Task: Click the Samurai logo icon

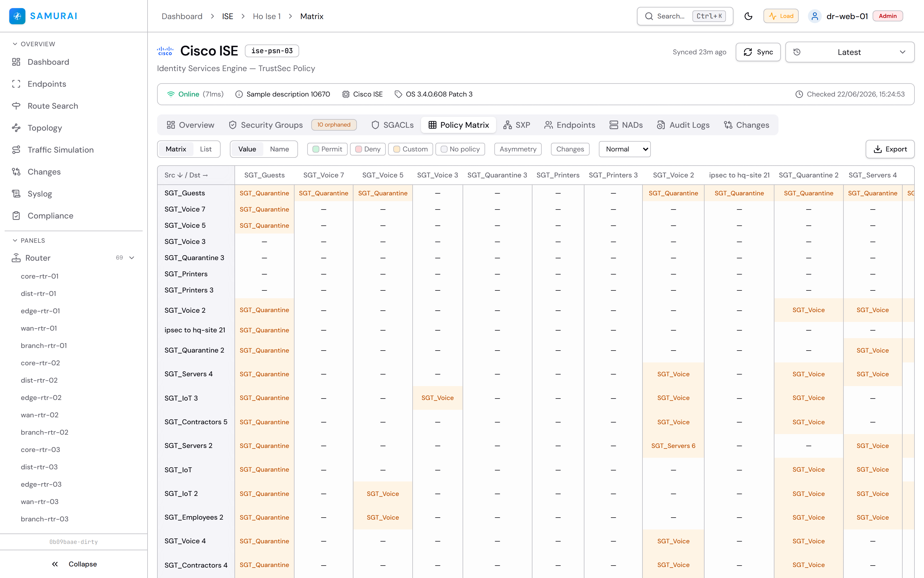Action: [x=17, y=16]
